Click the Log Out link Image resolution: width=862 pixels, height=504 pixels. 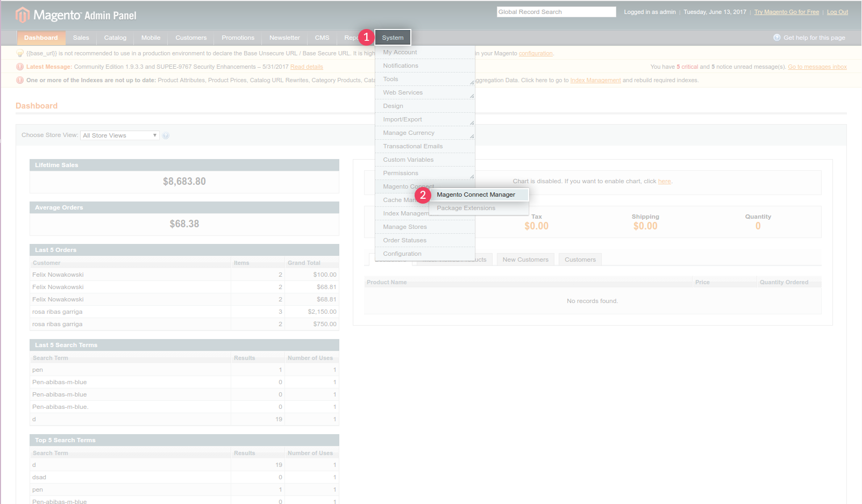coord(837,12)
